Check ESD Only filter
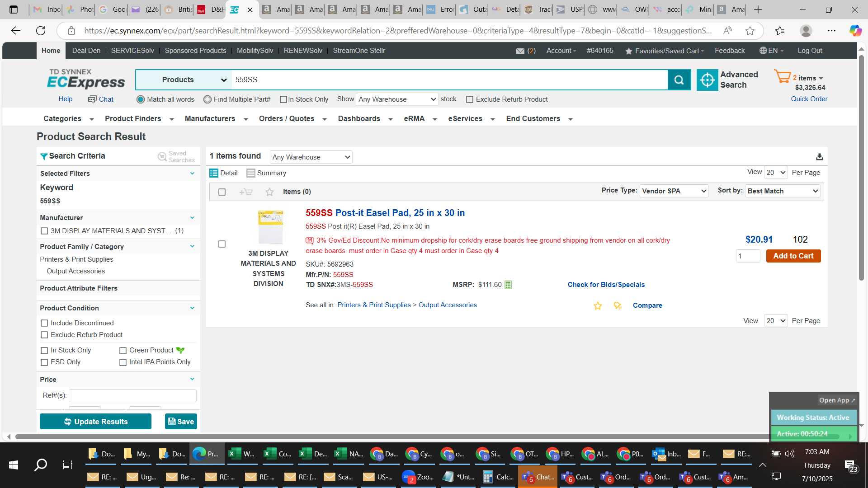 [44, 362]
